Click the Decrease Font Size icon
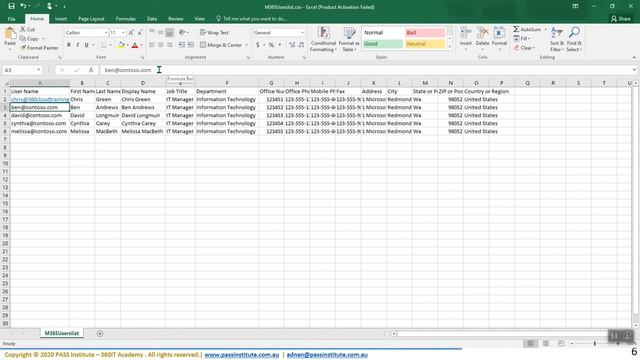The height and width of the screenshot is (360, 640). tap(140, 33)
